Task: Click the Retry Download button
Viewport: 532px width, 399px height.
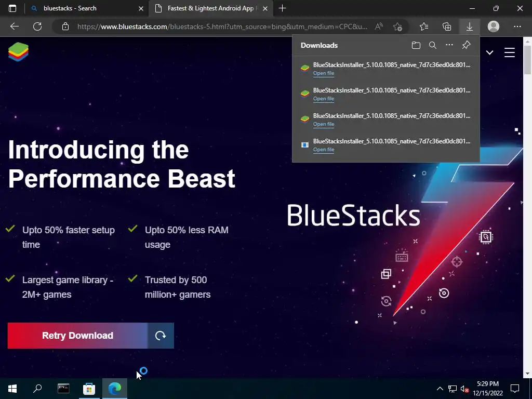Action: pyautogui.click(x=78, y=336)
